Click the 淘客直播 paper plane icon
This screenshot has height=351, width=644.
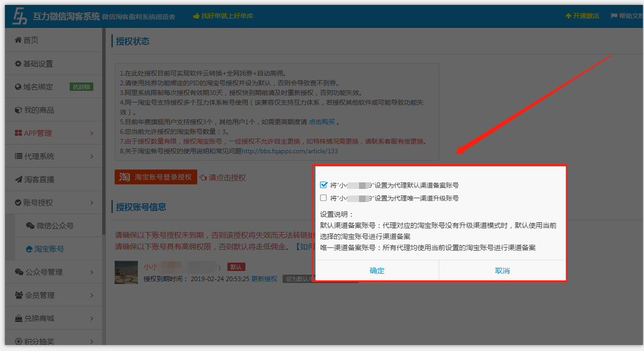tap(18, 180)
